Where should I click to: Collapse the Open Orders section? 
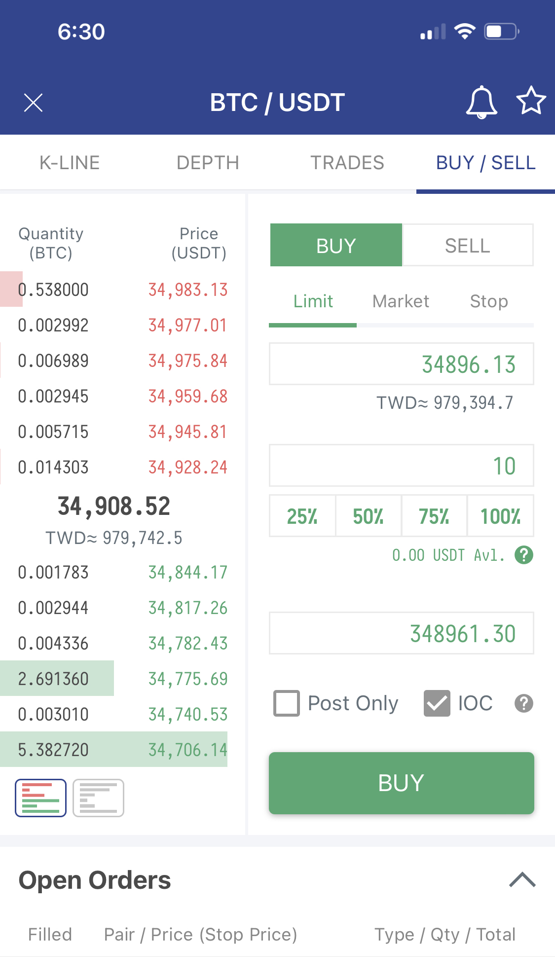(522, 880)
